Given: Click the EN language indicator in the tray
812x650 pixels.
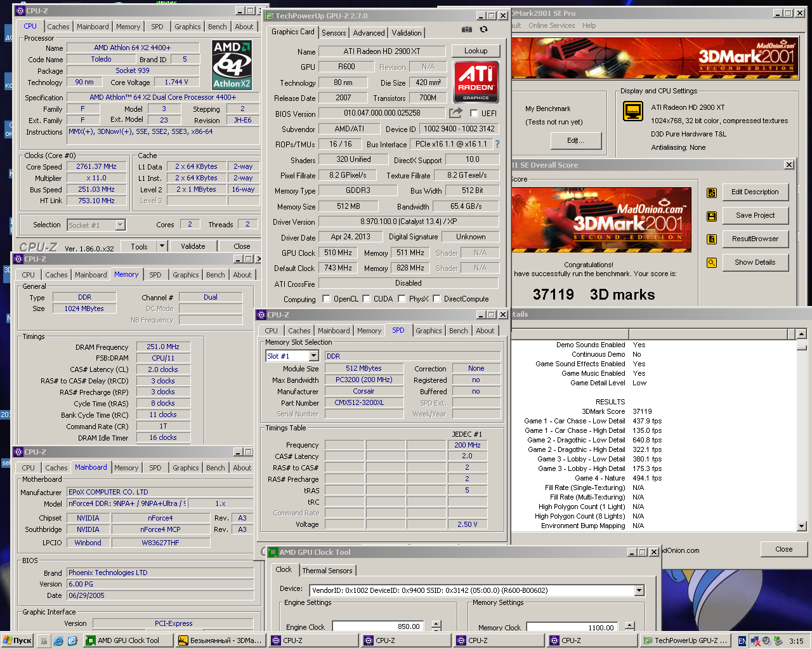Looking at the screenshot, I should tap(742, 641).
